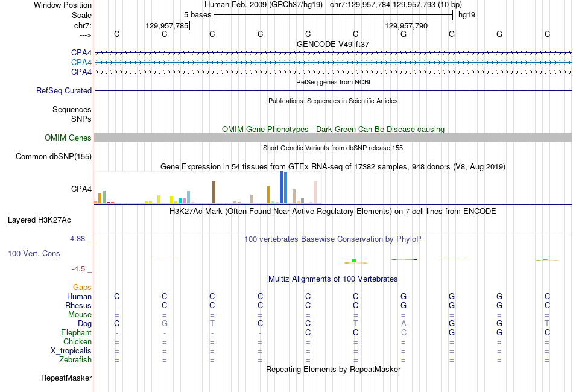Click the light gray G in Dog row
The width and height of the screenshot is (573, 392).
point(165,324)
